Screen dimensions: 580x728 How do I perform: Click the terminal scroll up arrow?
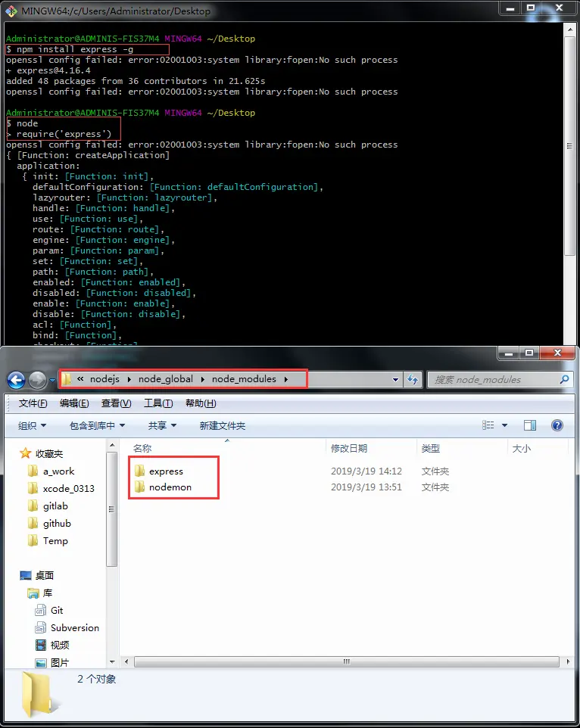click(x=570, y=29)
